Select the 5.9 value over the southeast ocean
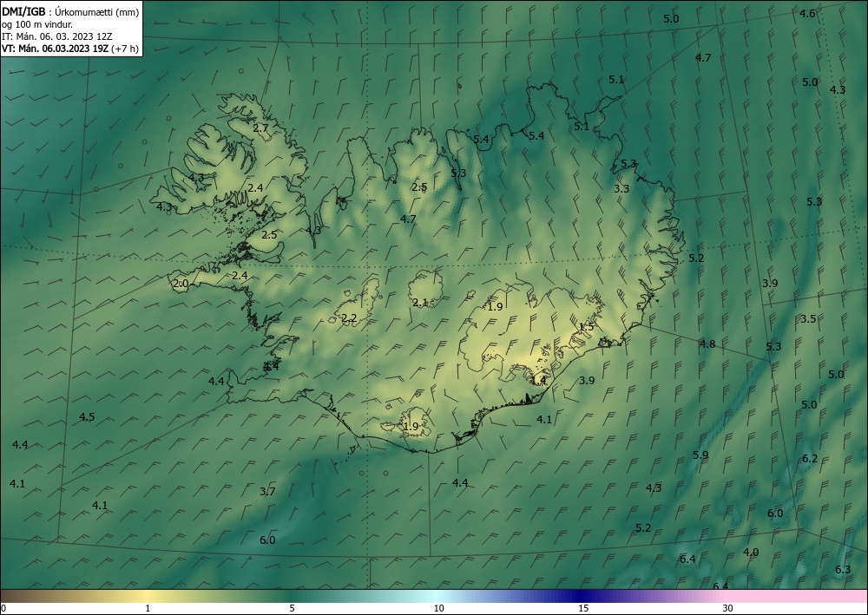Viewport: 868px width, 615px height. click(x=700, y=455)
